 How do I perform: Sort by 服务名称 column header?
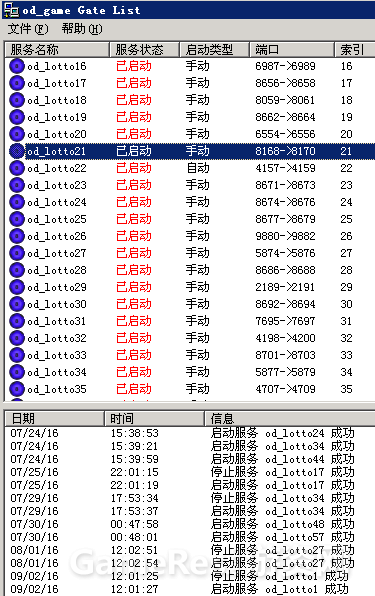[x=57, y=49]
